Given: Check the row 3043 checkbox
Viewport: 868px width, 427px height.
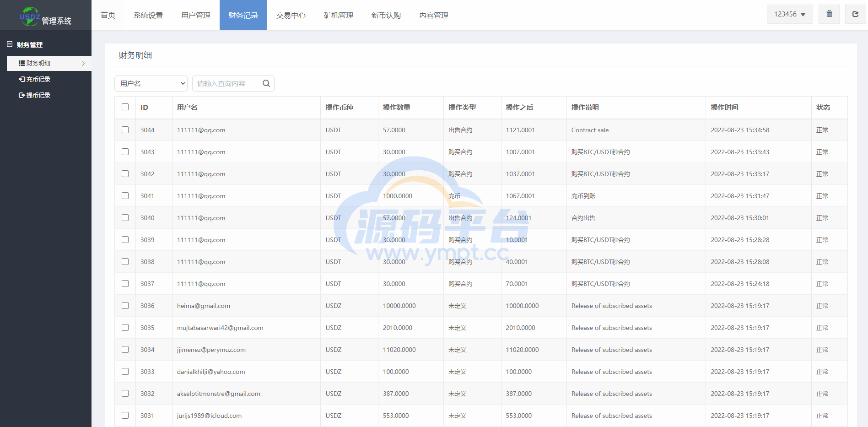Looking at the screenshot, I should pos(125,152).
